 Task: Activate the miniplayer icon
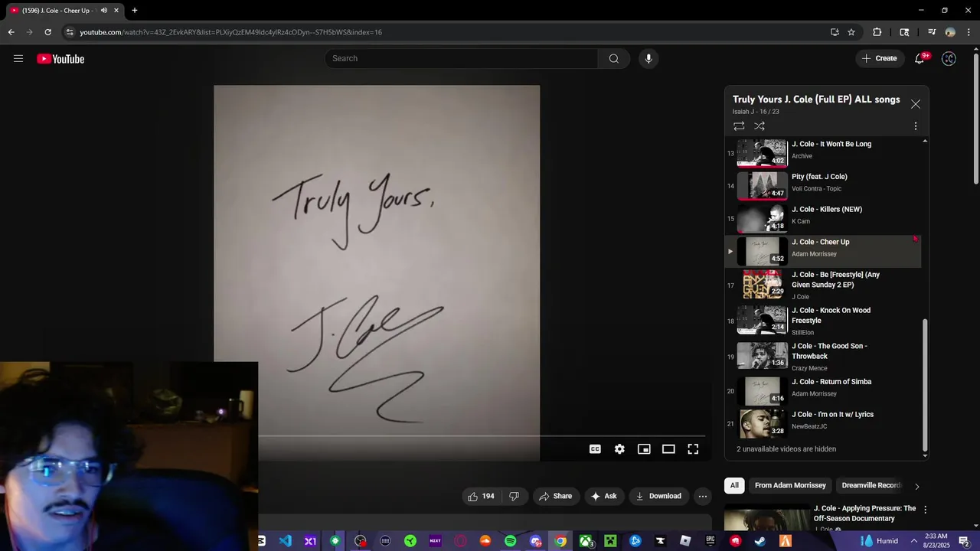point(644,449)
